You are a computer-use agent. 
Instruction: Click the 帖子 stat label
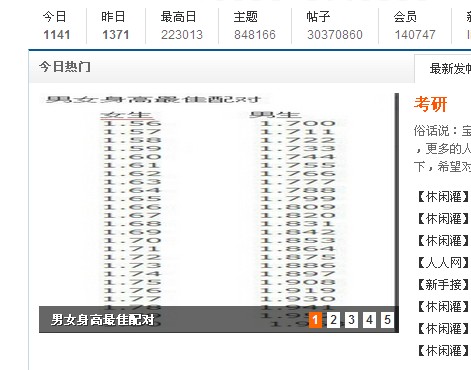click(318, 17)
